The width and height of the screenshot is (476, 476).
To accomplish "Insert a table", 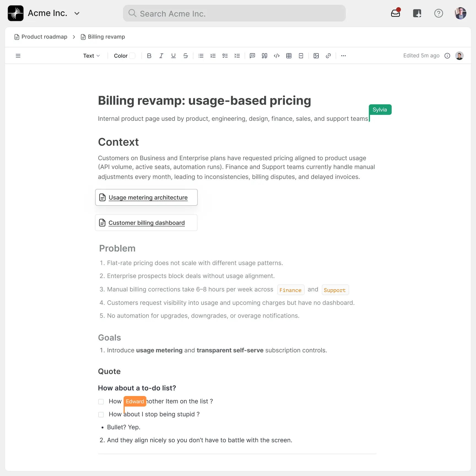I will [289, 56].
